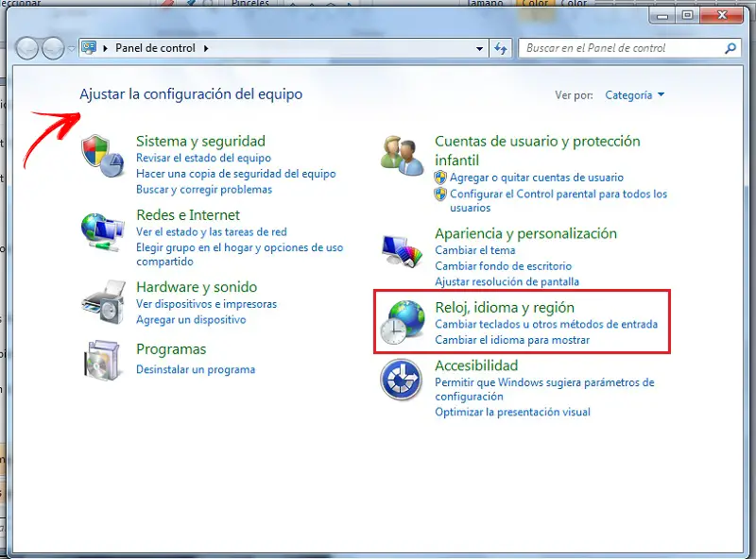Expand arrow after Panel de control breadcrumb
The image size is (756, 559).
206,48
